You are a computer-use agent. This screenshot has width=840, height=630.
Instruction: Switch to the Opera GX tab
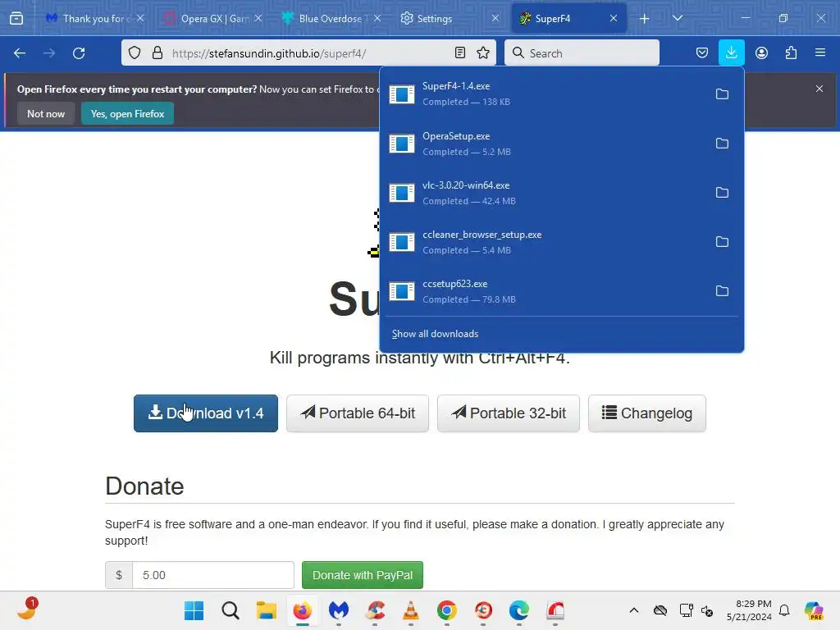pyautogui.click(x=214, y=19)
